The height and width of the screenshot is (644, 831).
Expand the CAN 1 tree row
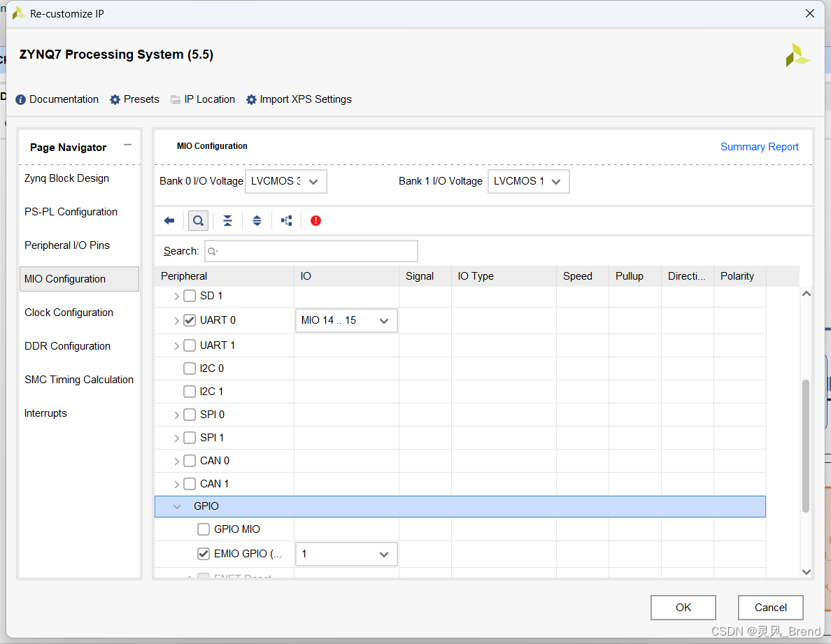(x=176, y=484)
